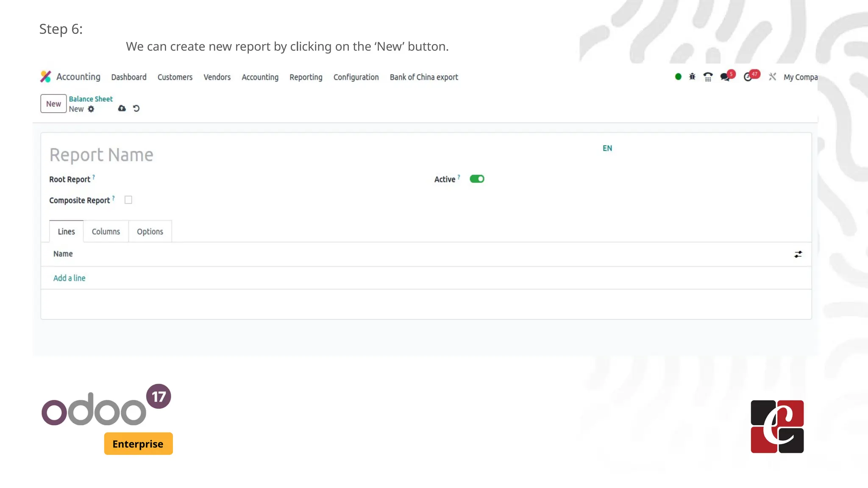
Task: Toggle the Active switch off
Action: tap(477, 179)
